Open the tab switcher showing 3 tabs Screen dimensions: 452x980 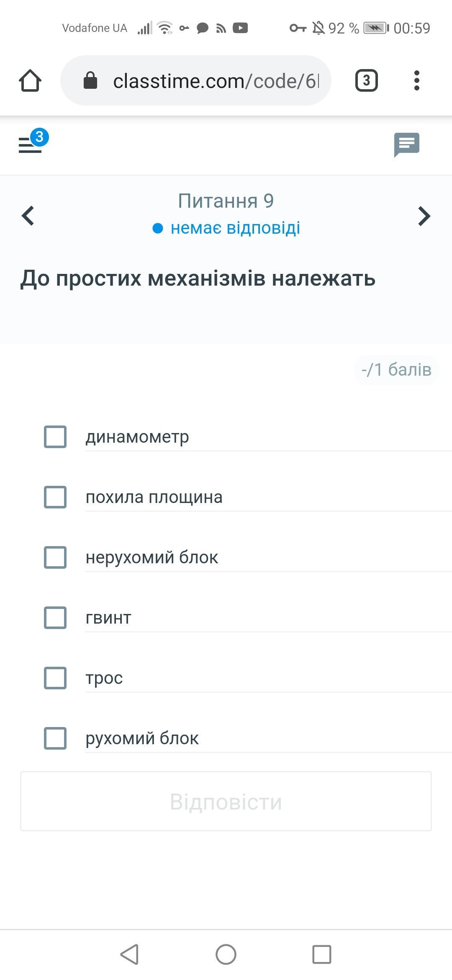[367, 80]
